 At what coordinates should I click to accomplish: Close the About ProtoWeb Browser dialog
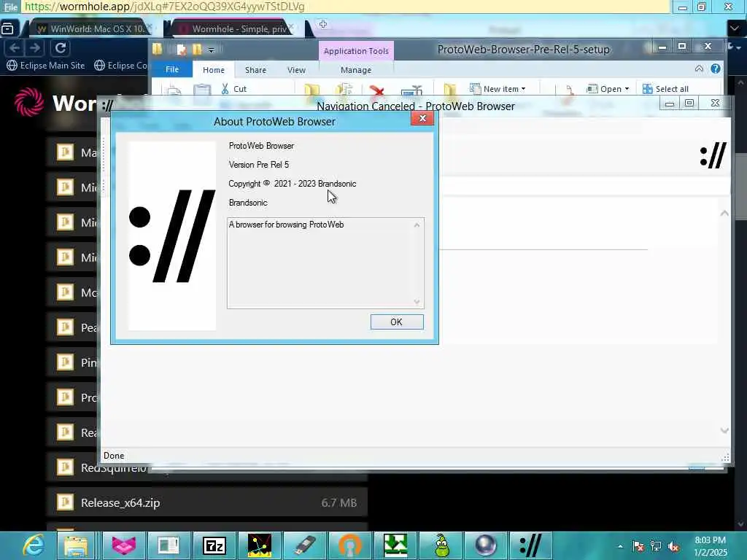422,119
